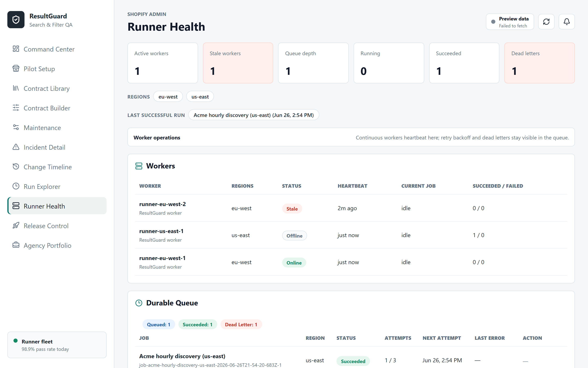Open the Maintenance page

57,128
